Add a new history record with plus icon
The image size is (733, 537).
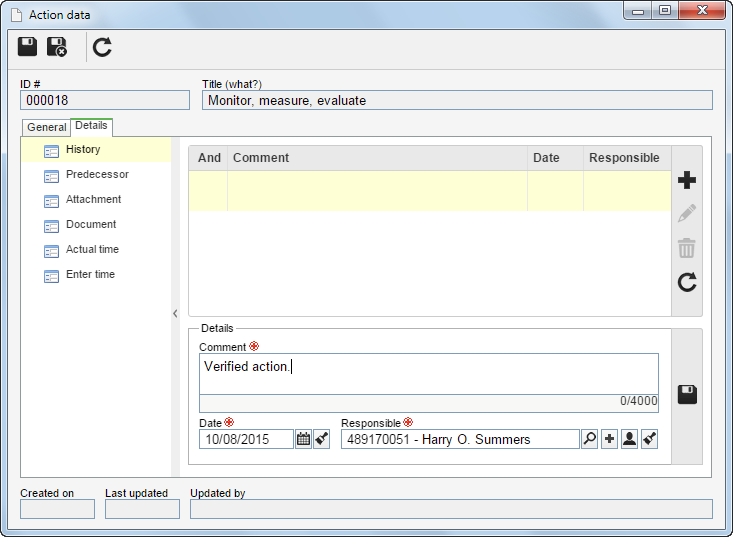coord(687,180)
